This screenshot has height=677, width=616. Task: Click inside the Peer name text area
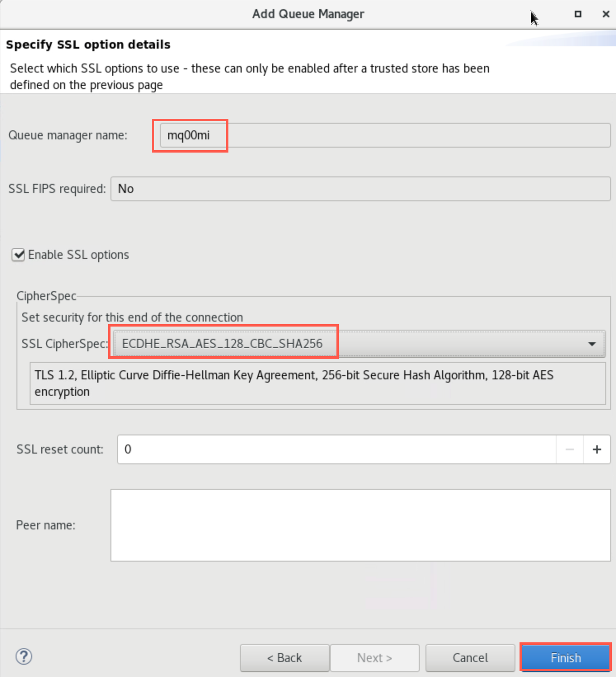pos(360,525)
